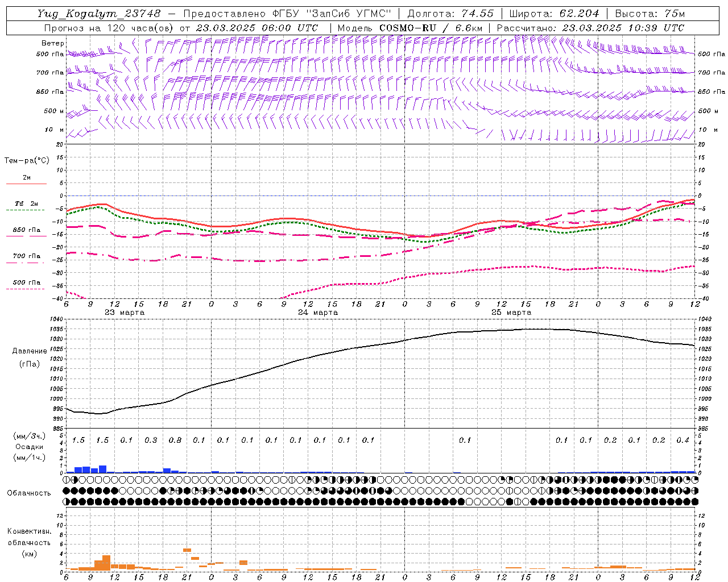The height and width of the screenshot is (582, 728).
Task: Select the Облачность cloud cover label
Action: [x=29, y=493]
